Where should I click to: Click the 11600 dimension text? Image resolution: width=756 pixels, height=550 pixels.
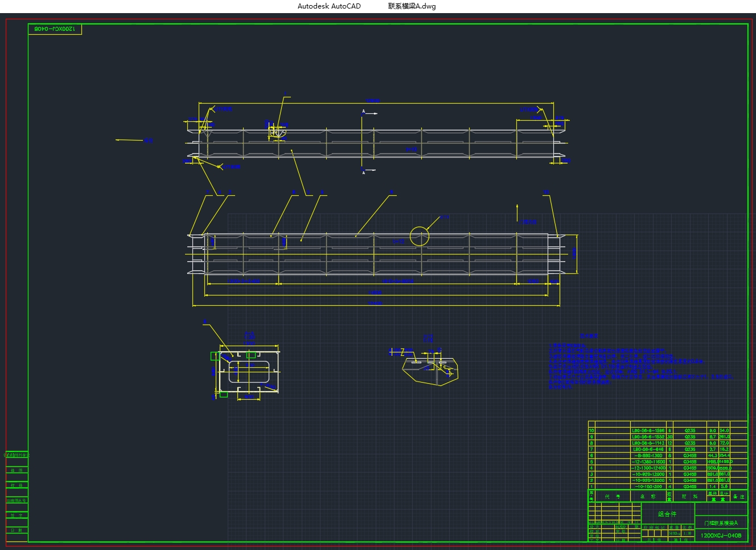click(375, 293)
